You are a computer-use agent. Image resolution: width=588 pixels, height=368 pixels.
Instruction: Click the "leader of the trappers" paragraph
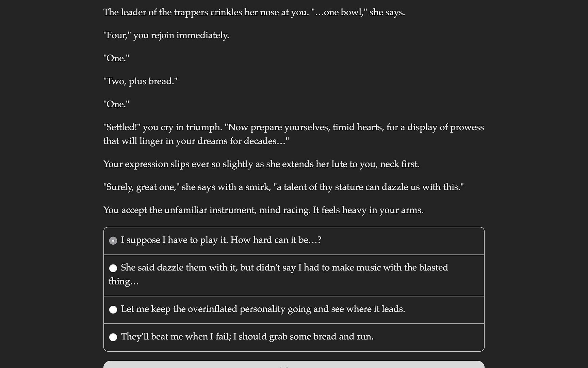coord(254,12)
